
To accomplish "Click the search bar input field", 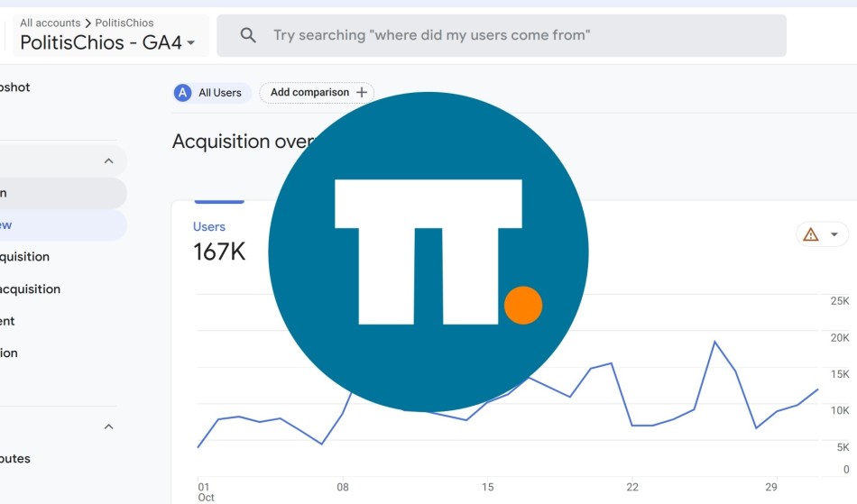I will 502,35.
